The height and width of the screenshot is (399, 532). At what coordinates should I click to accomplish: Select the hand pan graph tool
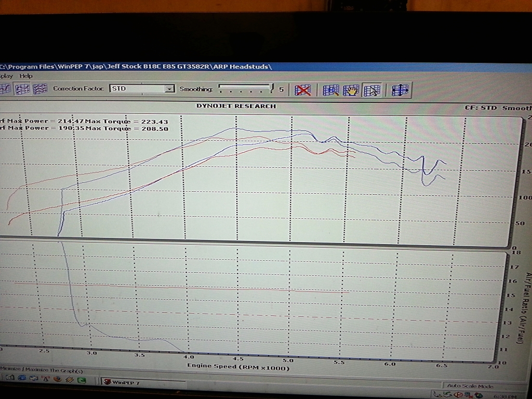351,90
